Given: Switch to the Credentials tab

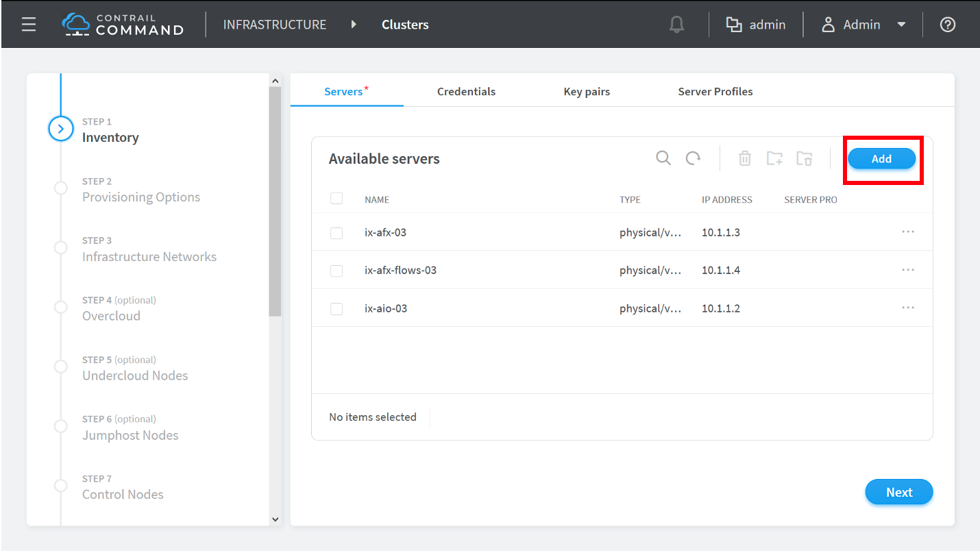Looking at the screenshot, I should pyautogui.click(x=466, y=91).
